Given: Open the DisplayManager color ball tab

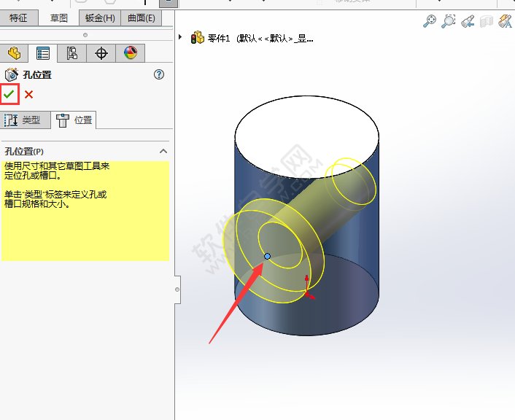Looking at the screenshot, I should click(x=131, y=53).
